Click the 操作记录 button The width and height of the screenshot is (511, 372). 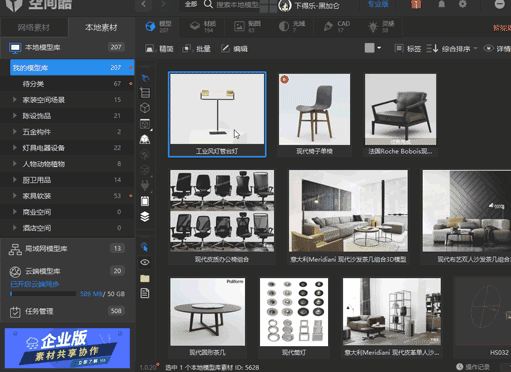pos(473,367)
